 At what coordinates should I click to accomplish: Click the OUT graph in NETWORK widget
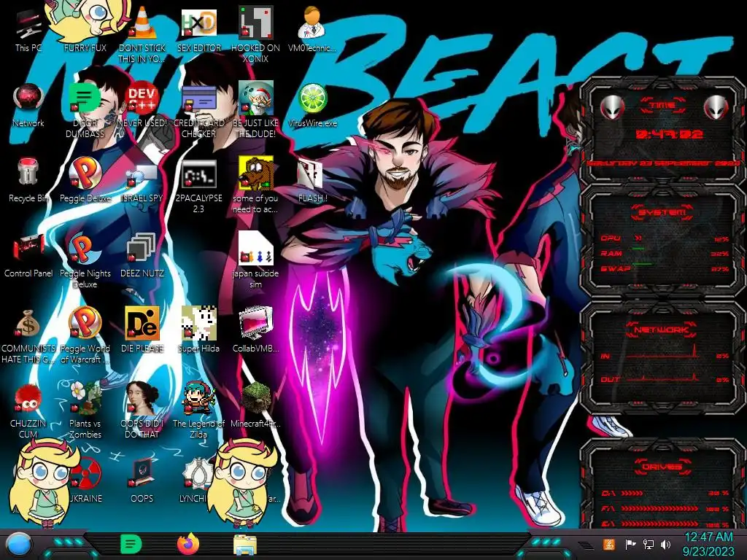click(663, 377)
